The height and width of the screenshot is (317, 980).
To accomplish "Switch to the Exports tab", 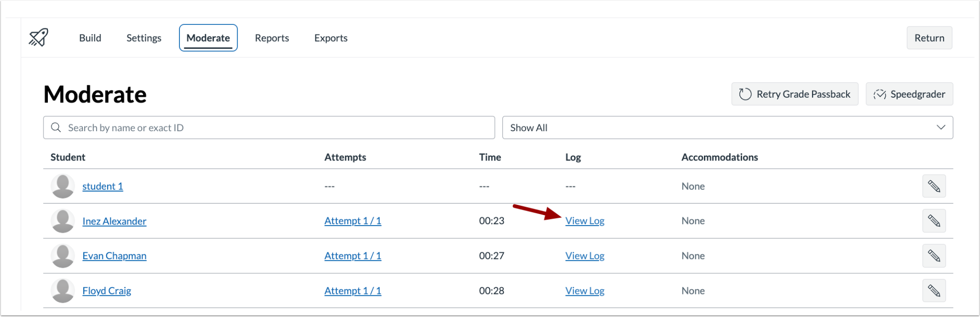I will point(331,38).
